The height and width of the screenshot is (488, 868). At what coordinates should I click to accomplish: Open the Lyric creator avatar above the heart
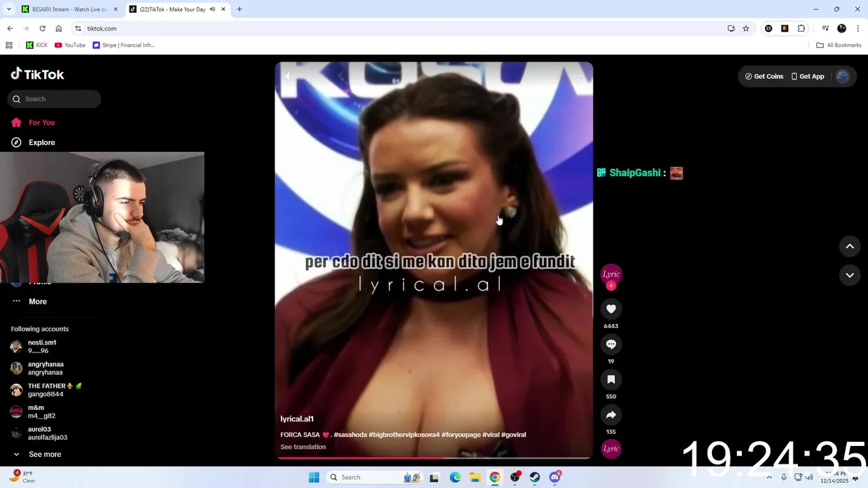coord(611,274)
